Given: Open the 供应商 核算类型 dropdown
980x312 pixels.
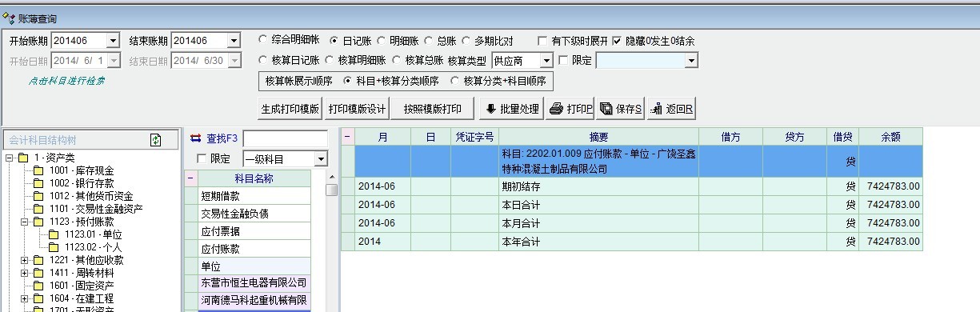Looking at the screenshot, I should click(546, 60).
